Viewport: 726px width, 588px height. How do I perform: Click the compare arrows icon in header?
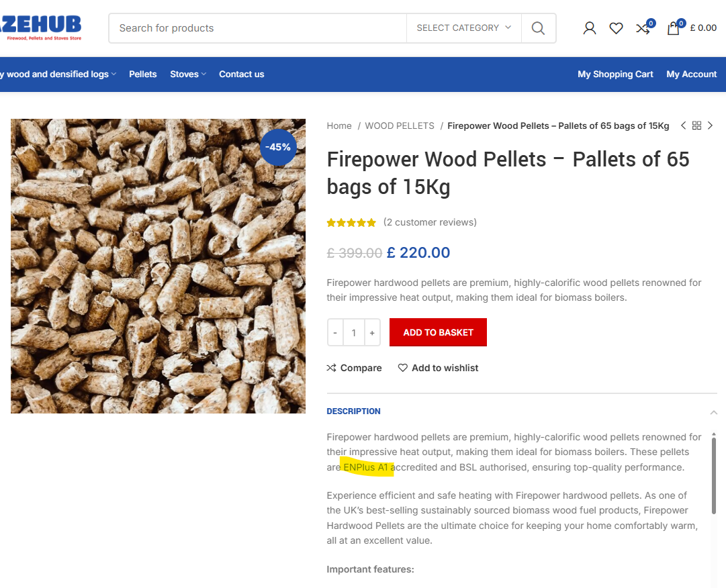pyautogui.click(x=643, y=28)
